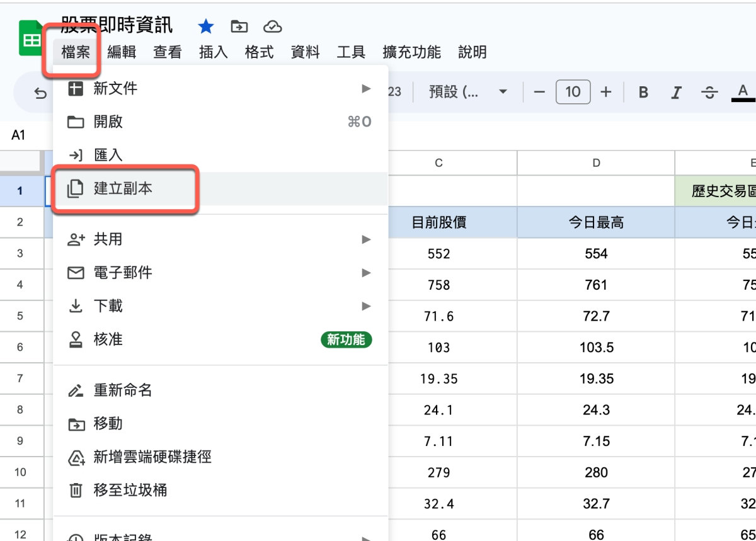Image resolution: width=756 pixels, height=541 pixels.
Task: Click the font size field showing 10
Action: (x=573, y=93)
